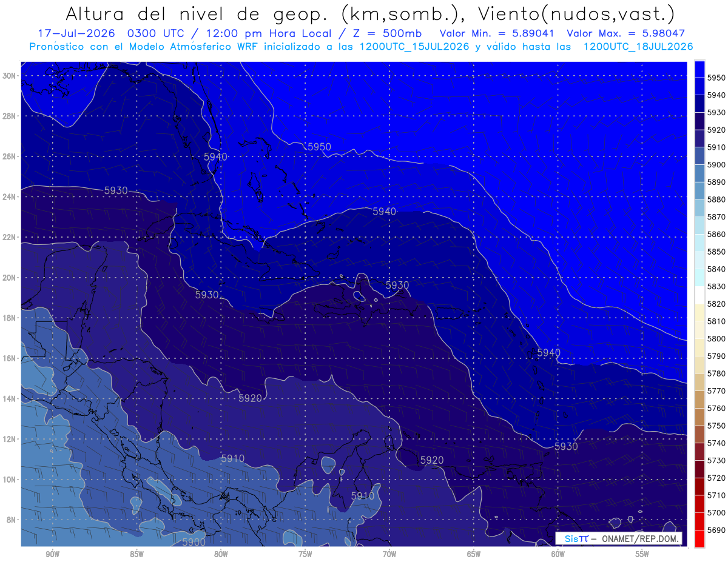The width and height of the screenshot is (728, 562).
Task: Click the white legend swatch between 5820 and 5830
Action: click(699, 294)
